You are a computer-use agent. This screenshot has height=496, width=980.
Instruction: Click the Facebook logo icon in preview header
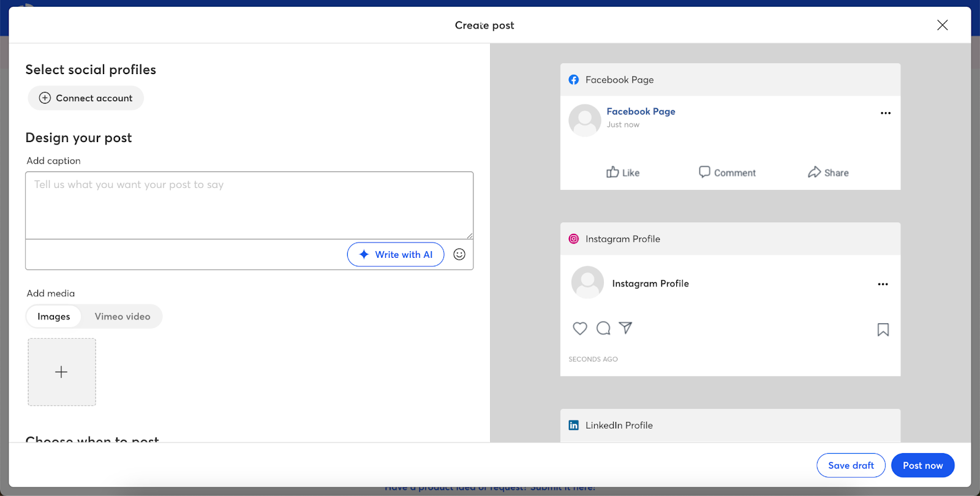click(x=573, y=80)
